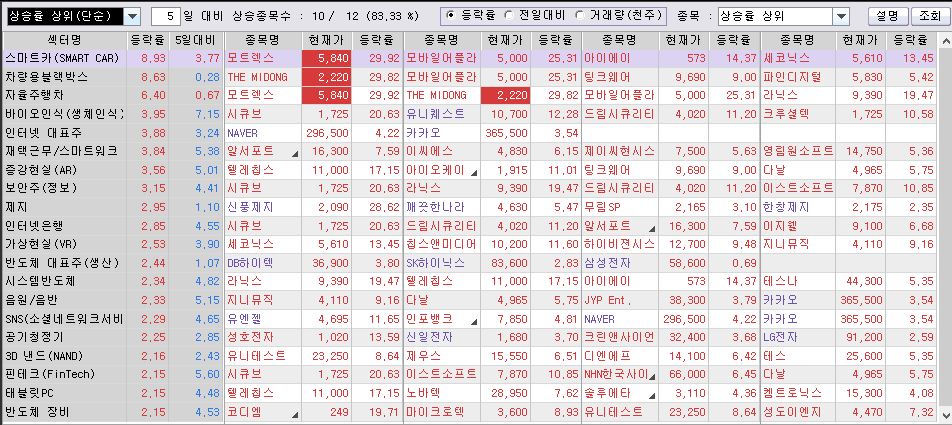Click the 이지웰 stock cell
The image size is (952, 425).
coord(798,226)
